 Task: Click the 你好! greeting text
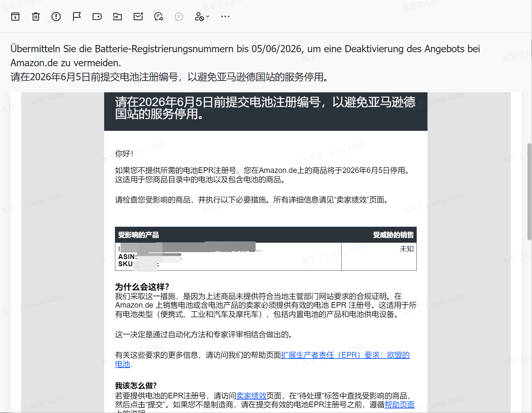[x=124, y=154]
